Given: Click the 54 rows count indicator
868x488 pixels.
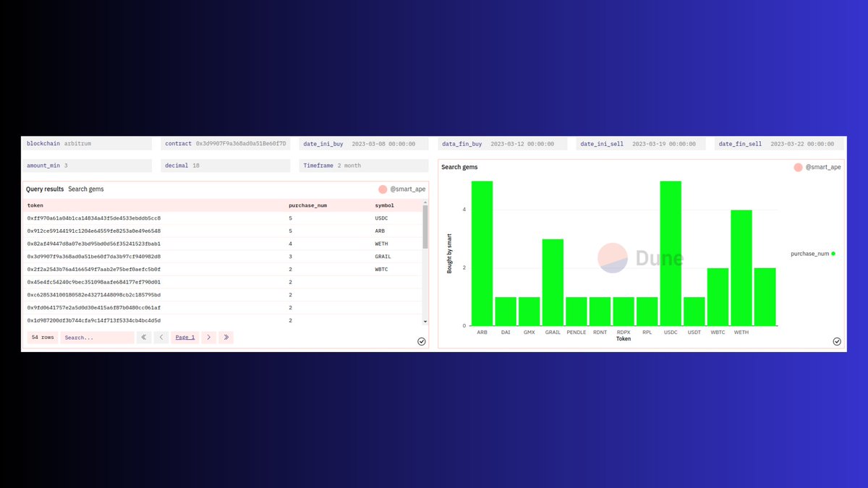Looking at the screenshot, I should pyautogui.click(x=42, y=337).
